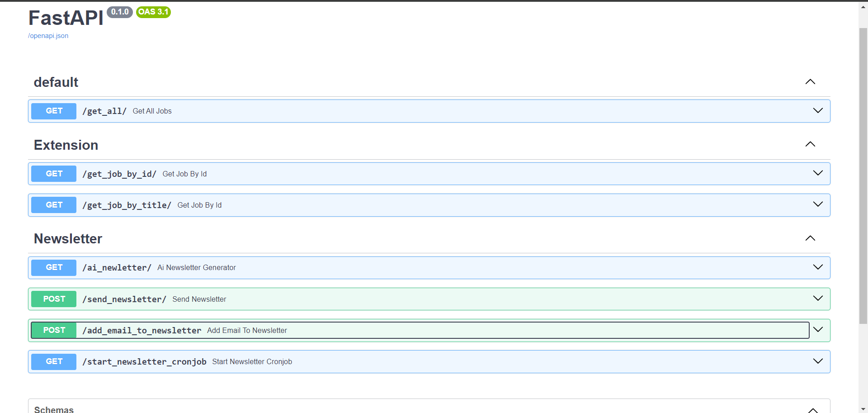
Task: Open the /start_newsletter_cronjob path link
Action: coord(144,362)
